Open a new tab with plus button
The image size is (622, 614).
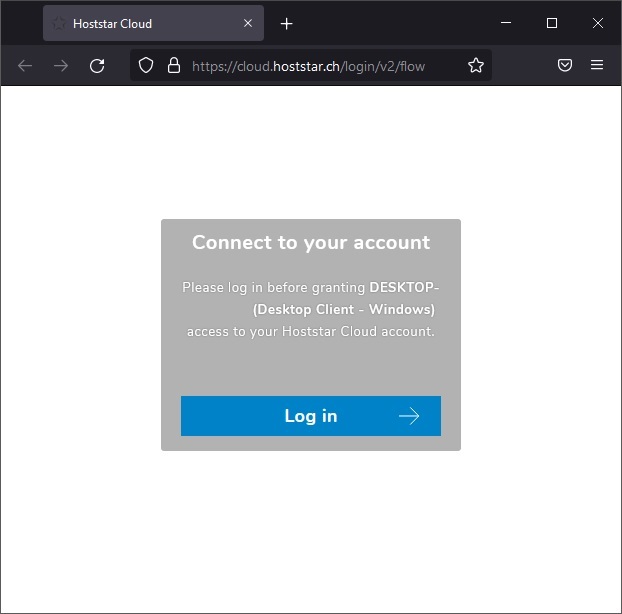(286, 24)
